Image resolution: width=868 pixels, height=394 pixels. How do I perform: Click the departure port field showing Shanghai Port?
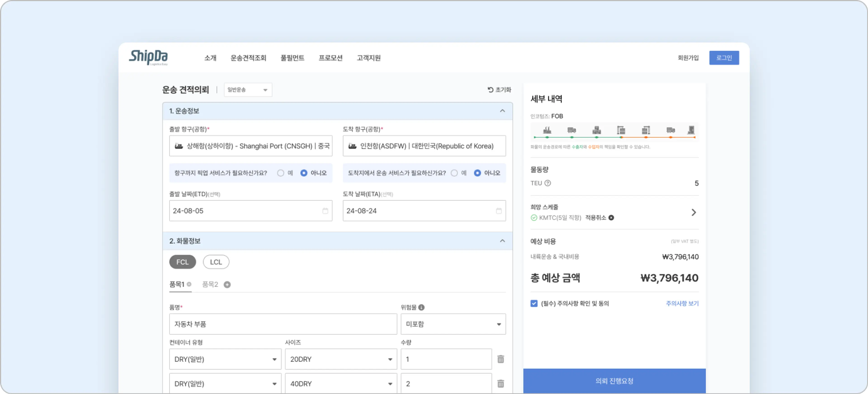(251, 146)
